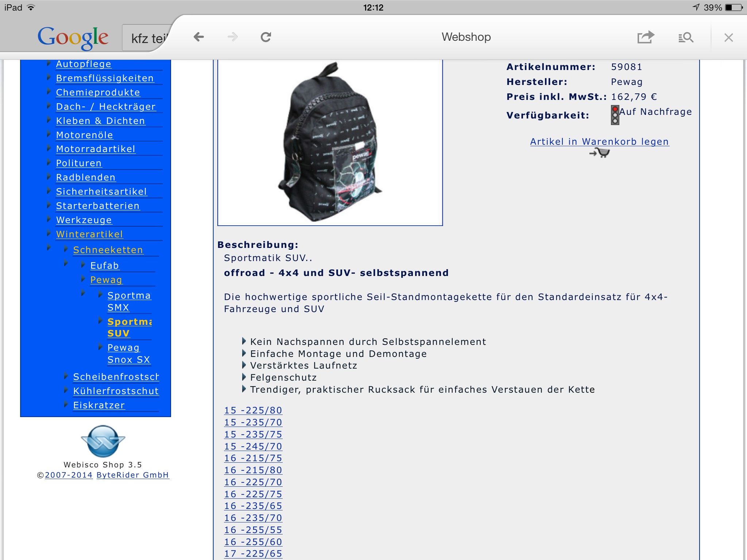
Task: Open the ByteRider GmbH link
Action: click(133, 475)
